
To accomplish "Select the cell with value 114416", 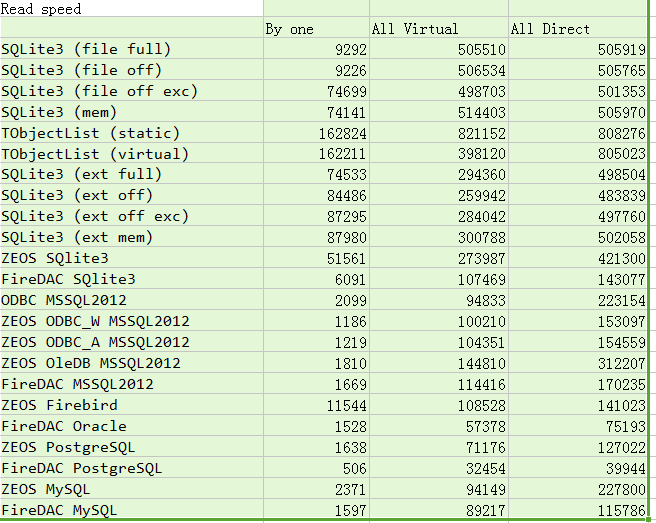I will pyautogui.click(x=439, y=383).
